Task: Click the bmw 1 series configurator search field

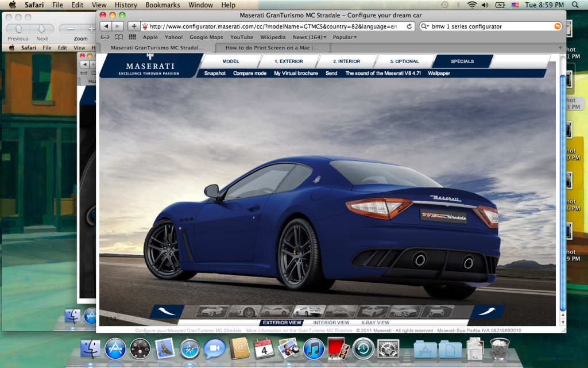Action: coord(492,26)
